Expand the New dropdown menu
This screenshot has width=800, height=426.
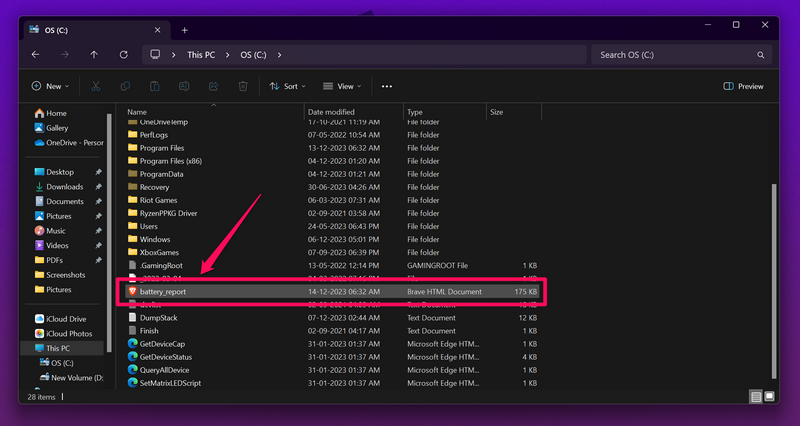tap(51, 87)
